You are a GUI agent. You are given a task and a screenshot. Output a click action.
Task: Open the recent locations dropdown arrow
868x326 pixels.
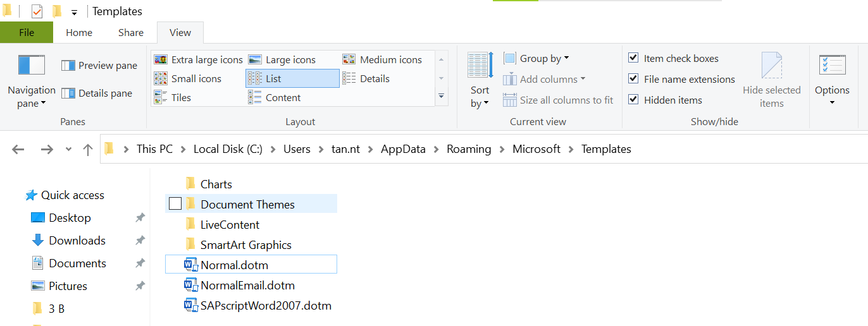click(x=68, y=150)
